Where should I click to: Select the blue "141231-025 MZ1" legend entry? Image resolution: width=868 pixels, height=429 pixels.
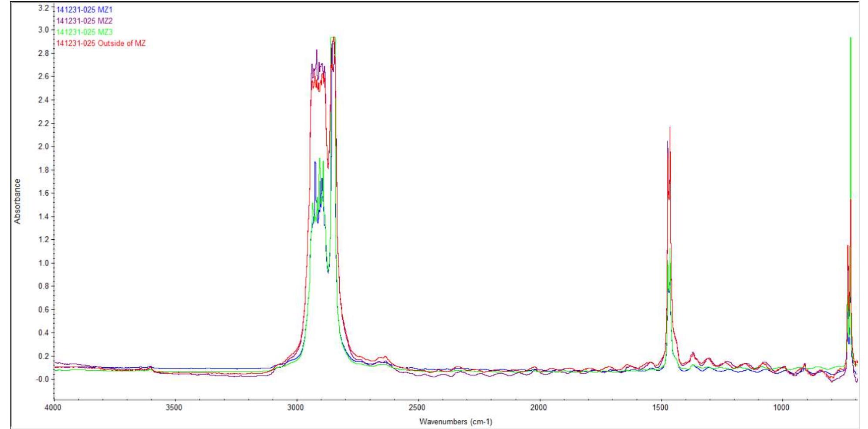pos(84,10)
